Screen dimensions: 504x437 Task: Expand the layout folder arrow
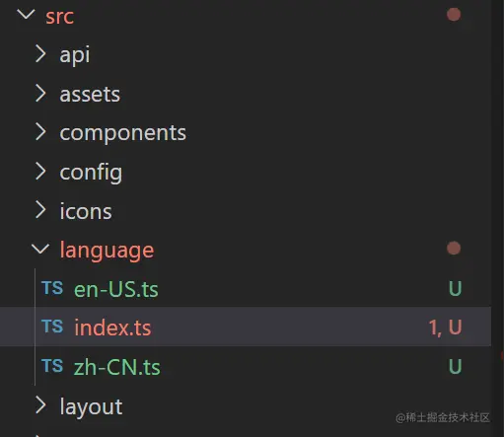(40, 405)
